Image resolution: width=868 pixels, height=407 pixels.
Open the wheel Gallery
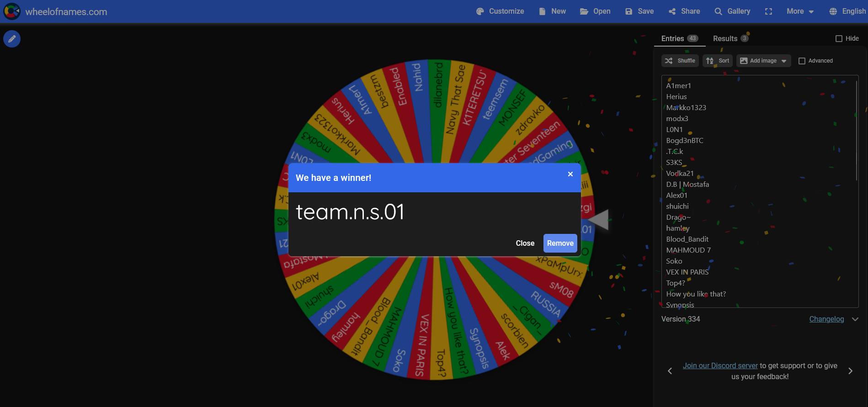(732, 11)
